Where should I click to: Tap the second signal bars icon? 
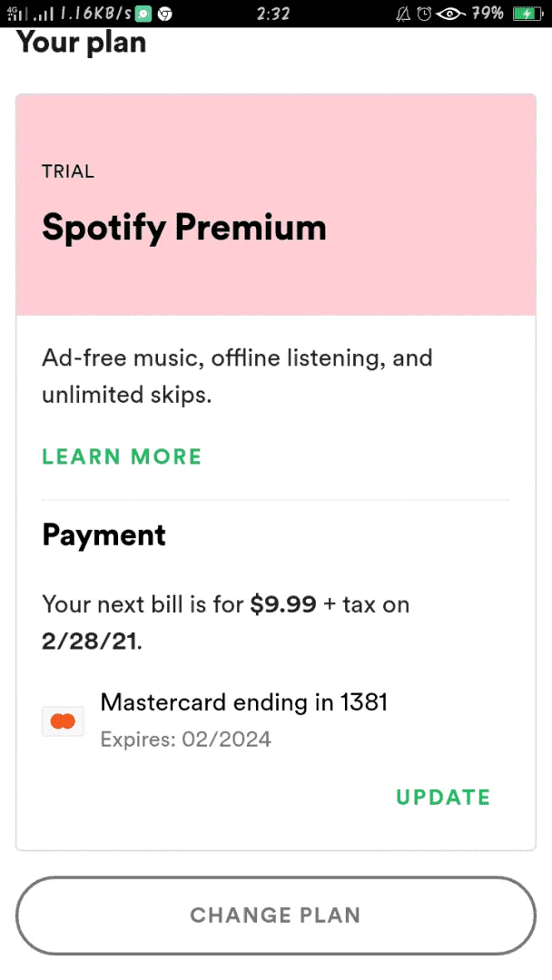pos(44,15)
